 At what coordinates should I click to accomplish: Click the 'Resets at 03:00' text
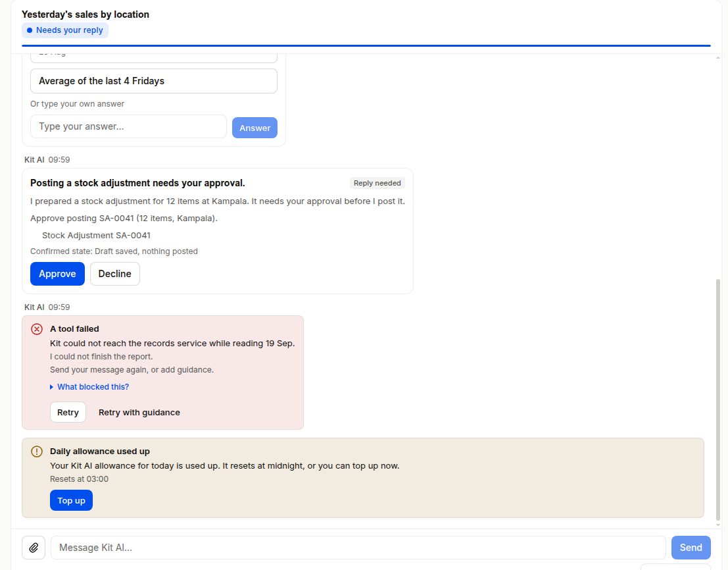(79, 479)
